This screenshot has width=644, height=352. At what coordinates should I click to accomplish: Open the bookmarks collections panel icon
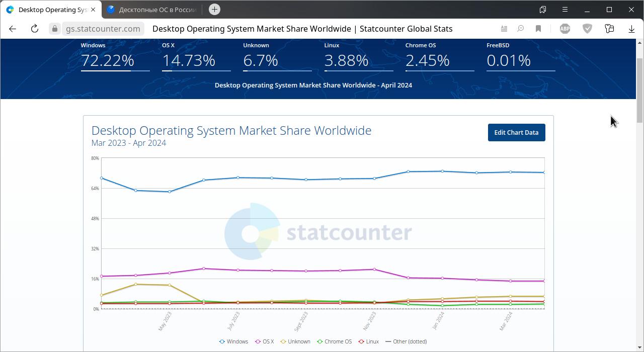click(543, 10)
